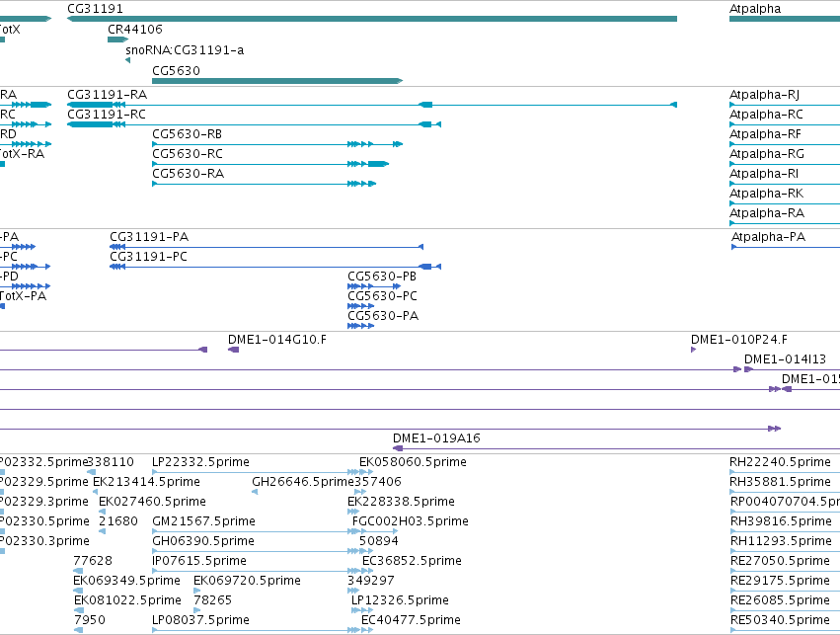Click transcript Atpalpha-RC
Viewport: 840px width, 635px height.
pyautogui.click(x=766, y=115)
